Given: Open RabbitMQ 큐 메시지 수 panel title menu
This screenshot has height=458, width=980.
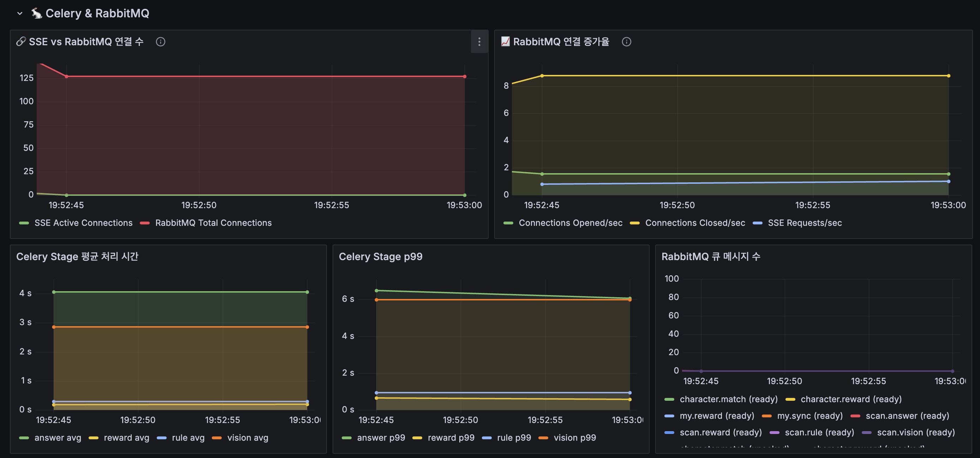Looking at the screenshot, I should (x=711, y=257).
